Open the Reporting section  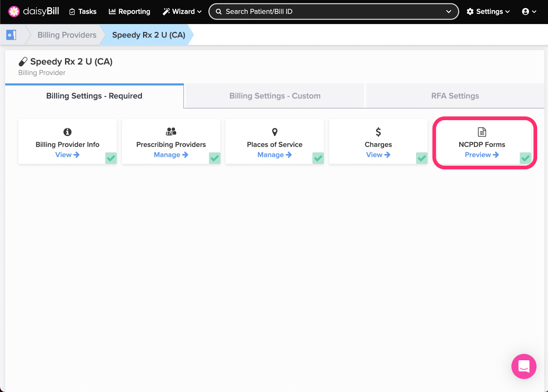tap(129, 12)
